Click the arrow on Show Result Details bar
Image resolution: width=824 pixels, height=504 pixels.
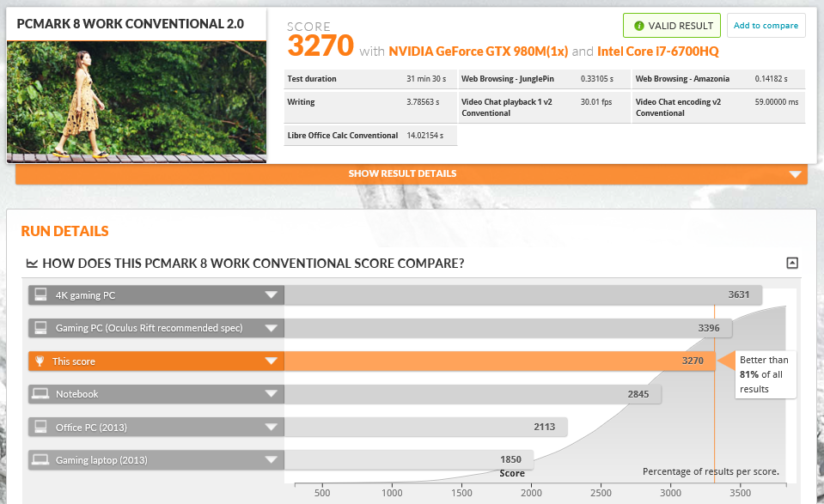tap(795, 174)
